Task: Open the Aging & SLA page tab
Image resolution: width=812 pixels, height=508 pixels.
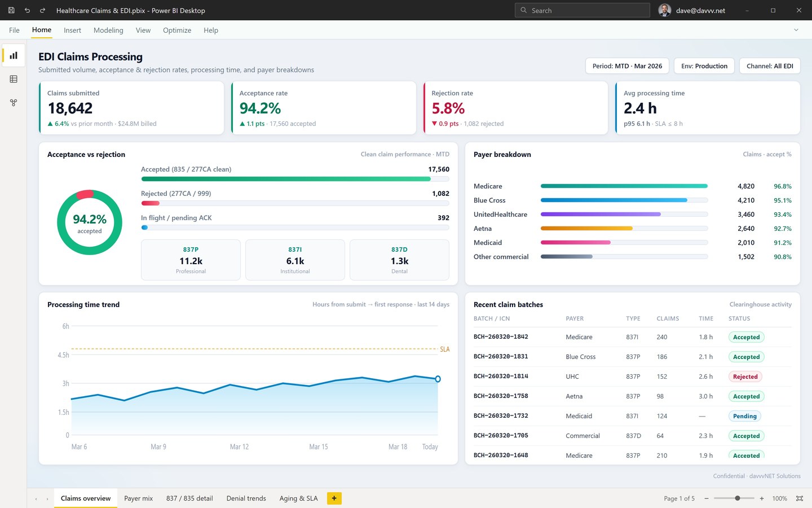Action: click(298, 498)
